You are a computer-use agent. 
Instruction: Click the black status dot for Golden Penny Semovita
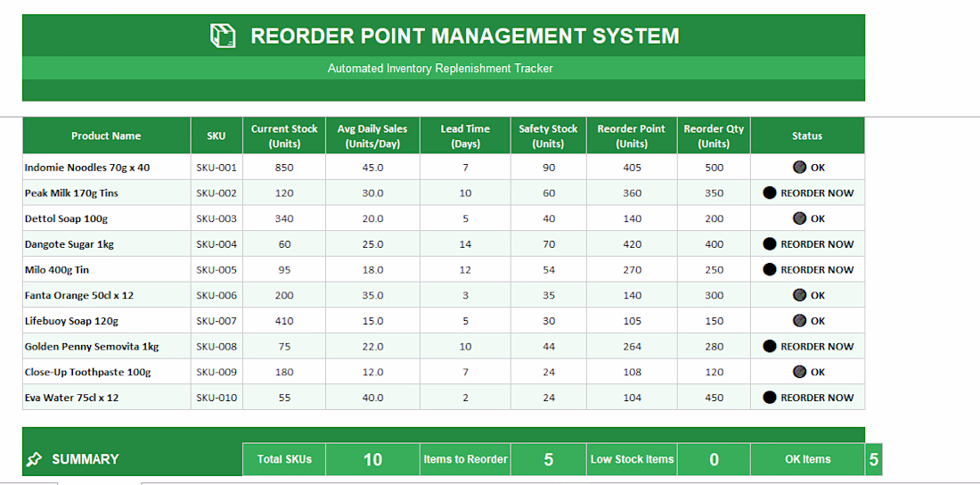point(770,346)
